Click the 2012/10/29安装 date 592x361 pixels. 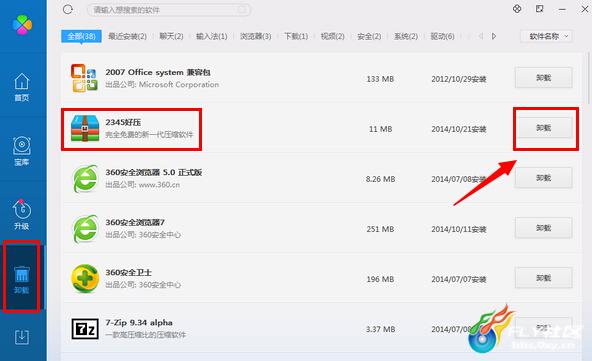point(459,79)
